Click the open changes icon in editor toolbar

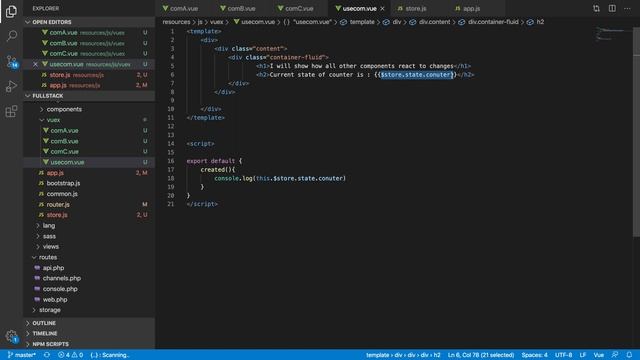coord(596,8)
